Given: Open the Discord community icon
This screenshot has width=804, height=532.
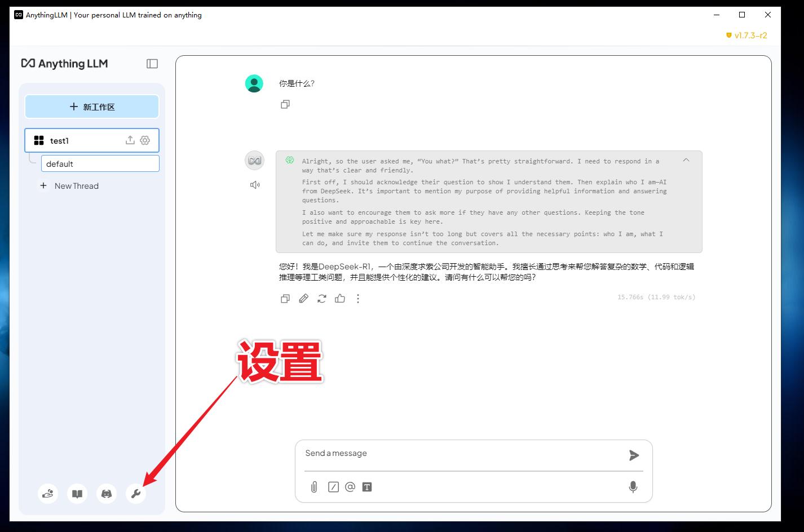Looking at the screenshot, I should click(x=107, y=494).
